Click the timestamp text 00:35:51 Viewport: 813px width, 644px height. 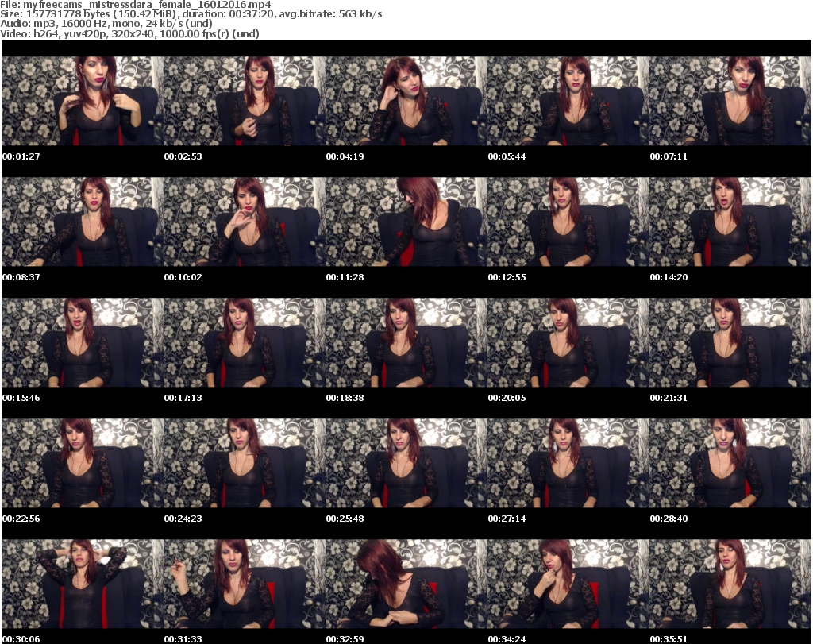[x=669, y=639]
